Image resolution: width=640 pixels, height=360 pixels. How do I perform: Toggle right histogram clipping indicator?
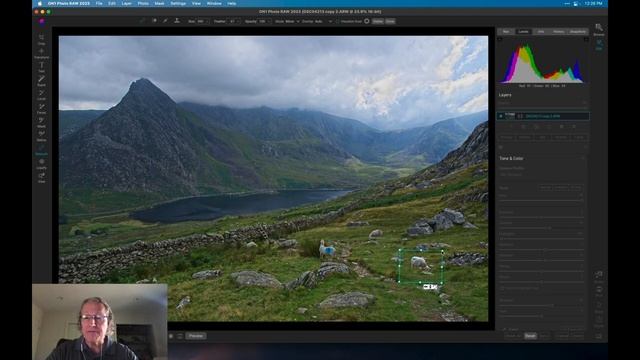point(586,40)
